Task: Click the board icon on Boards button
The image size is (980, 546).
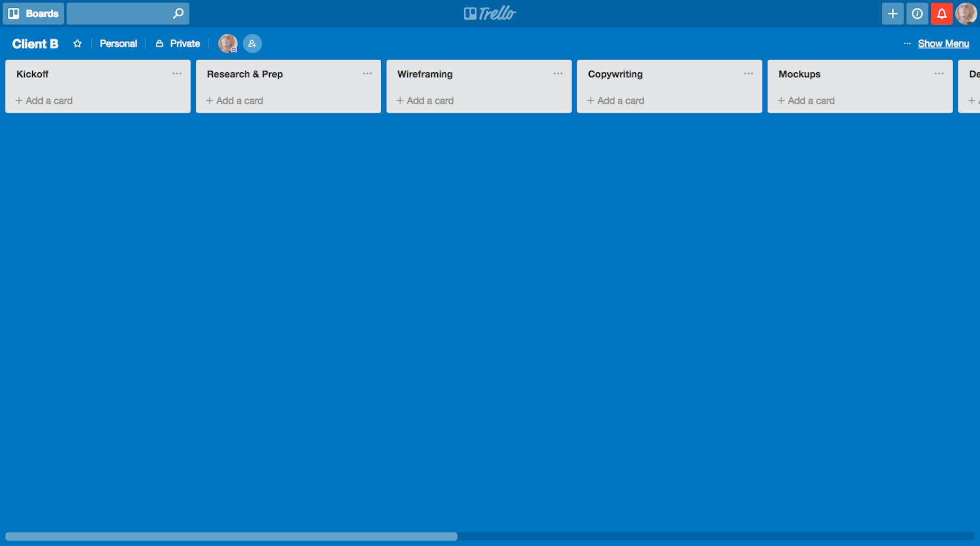Action: coord(14,14)
